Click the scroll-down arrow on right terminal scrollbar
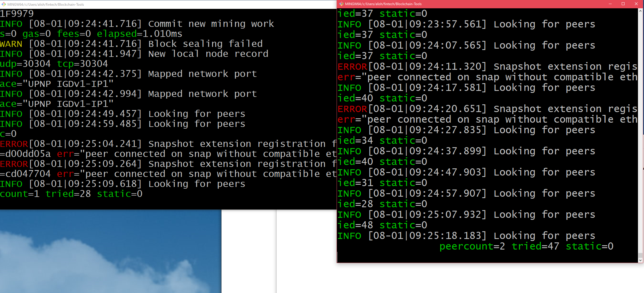Viewport: 644px width, 293px height. coord(640,260)
